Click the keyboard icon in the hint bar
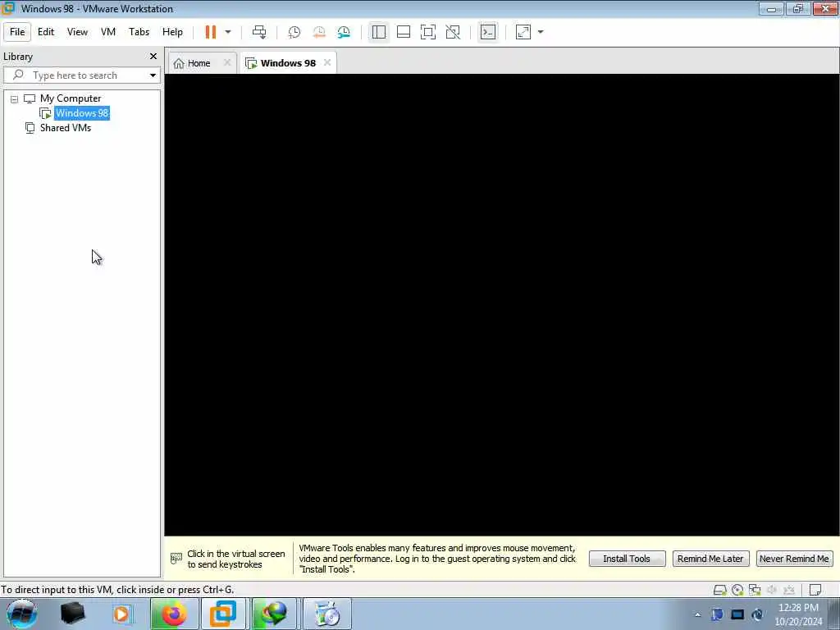The height and width of the screenshot is (630, 840). 176,559
